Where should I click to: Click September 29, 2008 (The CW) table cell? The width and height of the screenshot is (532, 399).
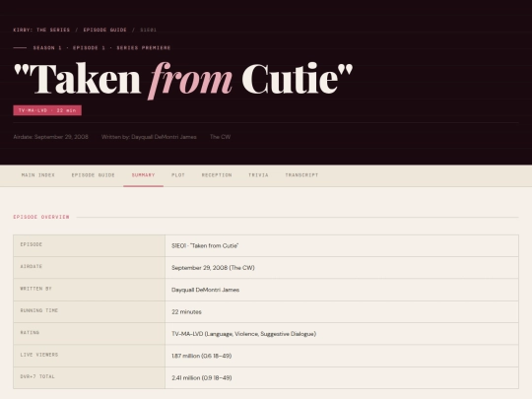[342, 268]
